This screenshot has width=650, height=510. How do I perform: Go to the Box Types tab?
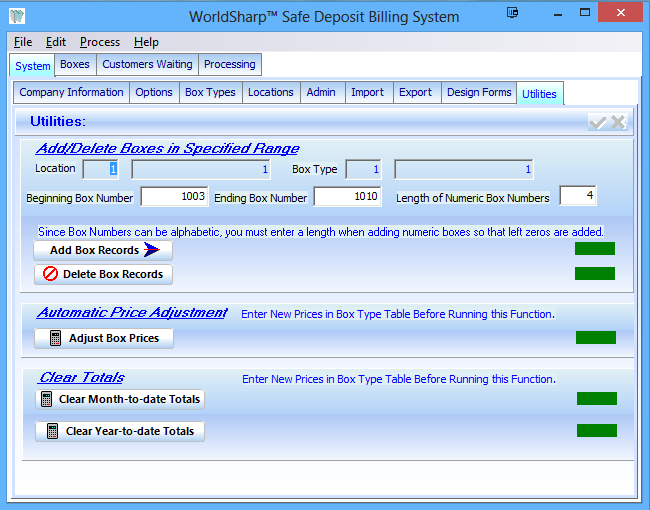pos(210,92)
